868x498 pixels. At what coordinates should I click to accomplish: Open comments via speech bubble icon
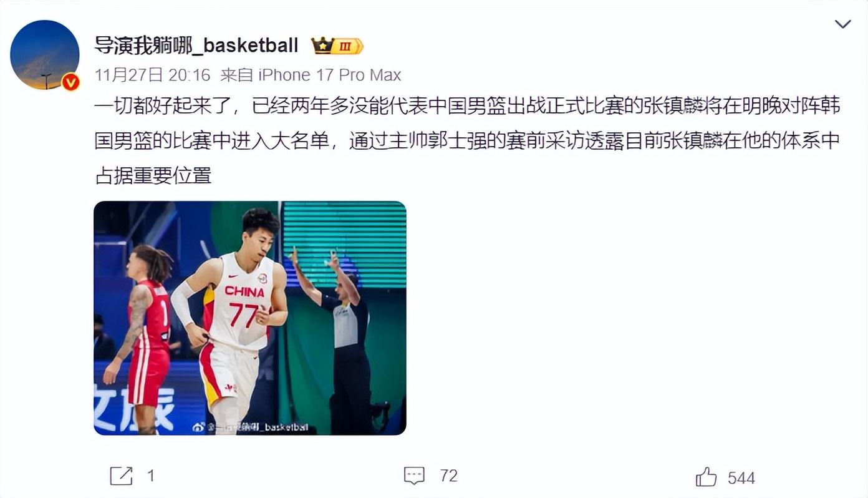click(414, 476)
